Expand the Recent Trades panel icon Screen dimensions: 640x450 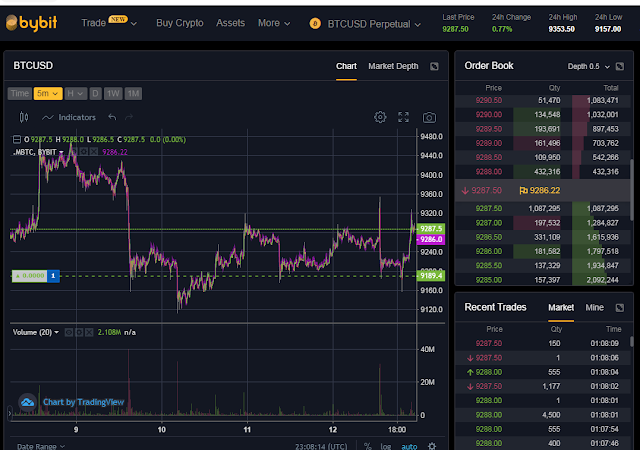click(x=620, y=307)
